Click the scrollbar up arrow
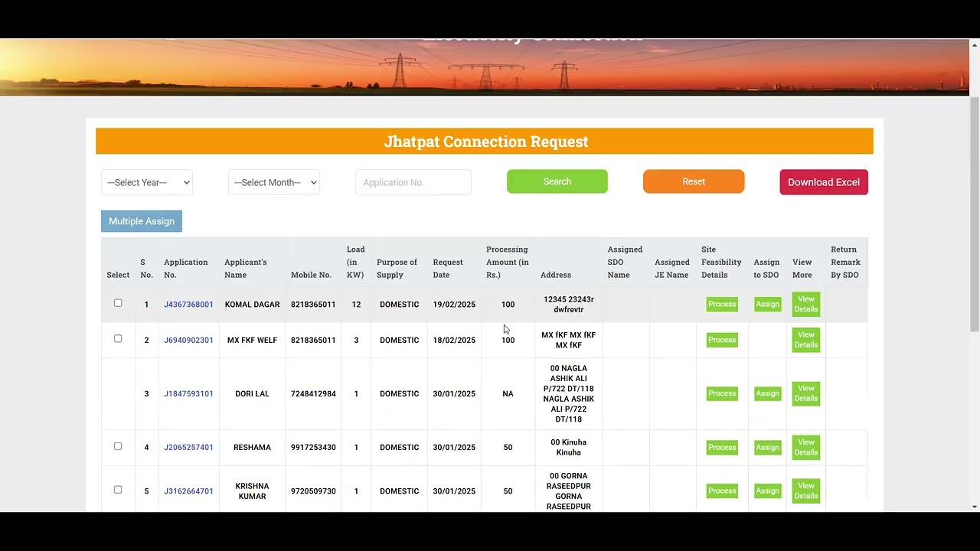Image resolution: width=980 pixels, height=551 pixels. coord(975,44)
